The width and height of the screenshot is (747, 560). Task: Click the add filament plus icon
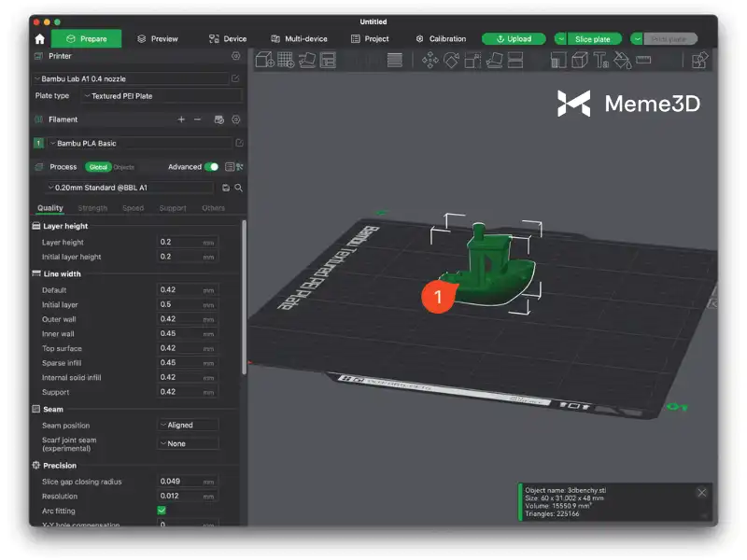[181, 119]
